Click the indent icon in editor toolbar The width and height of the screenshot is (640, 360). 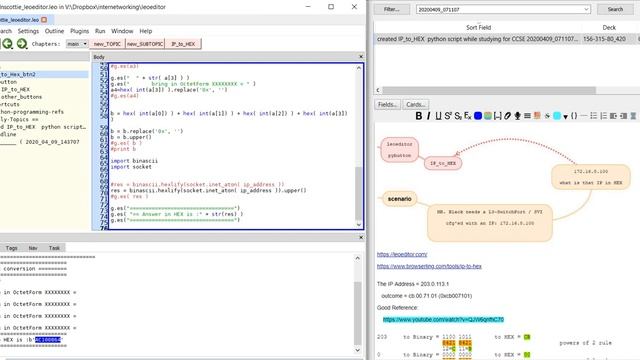pyautogui.click(x=623, y=116)
